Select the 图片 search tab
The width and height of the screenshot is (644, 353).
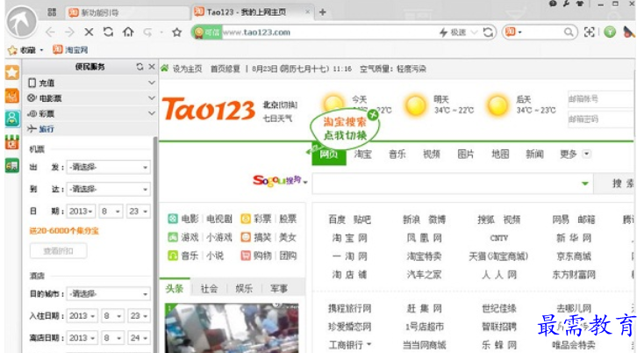[466, 154]
